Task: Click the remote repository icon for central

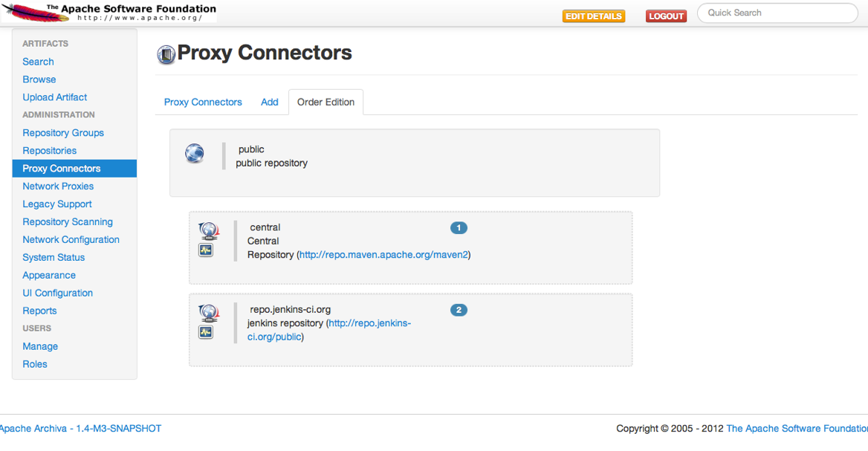Action: [x=208, y=231]
